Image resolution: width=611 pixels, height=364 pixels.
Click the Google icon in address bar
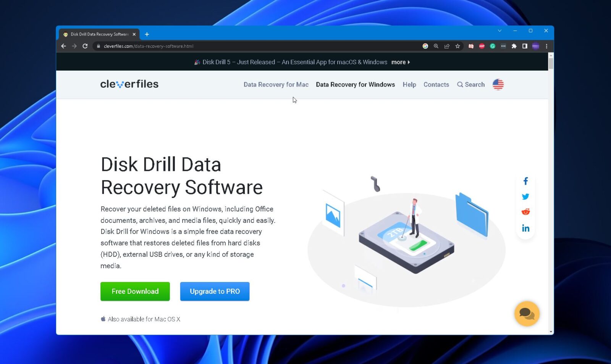(x=425, y=46)
